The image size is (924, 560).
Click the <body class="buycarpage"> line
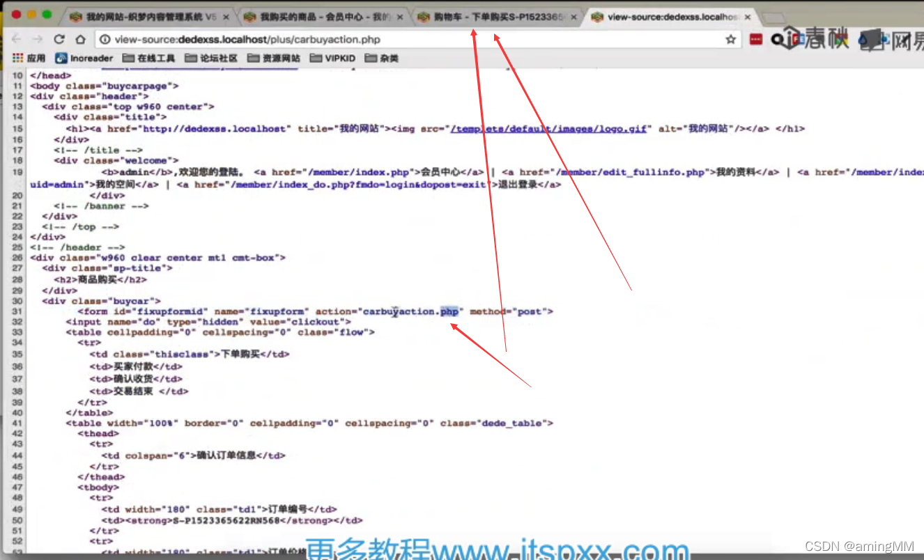tap(105, 86)
